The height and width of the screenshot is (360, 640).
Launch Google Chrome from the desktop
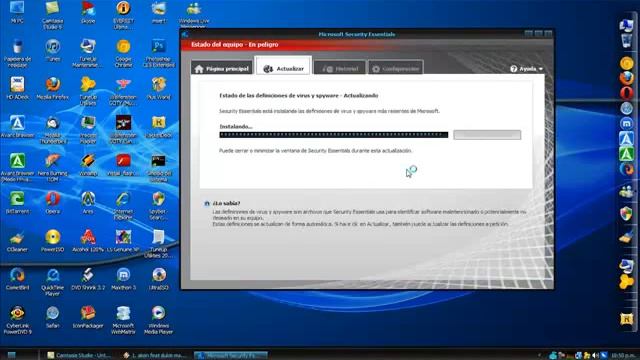123,53
